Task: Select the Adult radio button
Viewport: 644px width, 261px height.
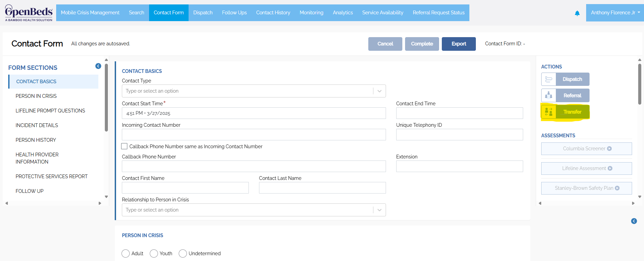Action: tap(126, 254)
